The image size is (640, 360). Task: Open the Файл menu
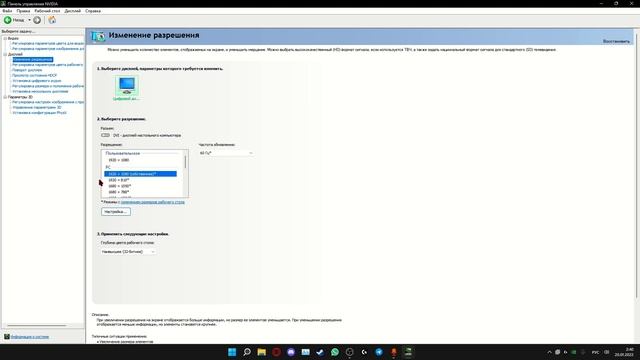pos(7,11)
